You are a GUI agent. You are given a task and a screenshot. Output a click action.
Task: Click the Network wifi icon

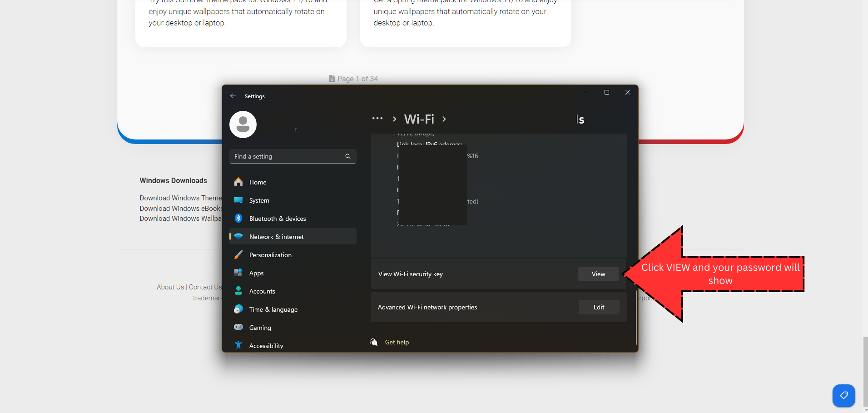pos(238,237)
